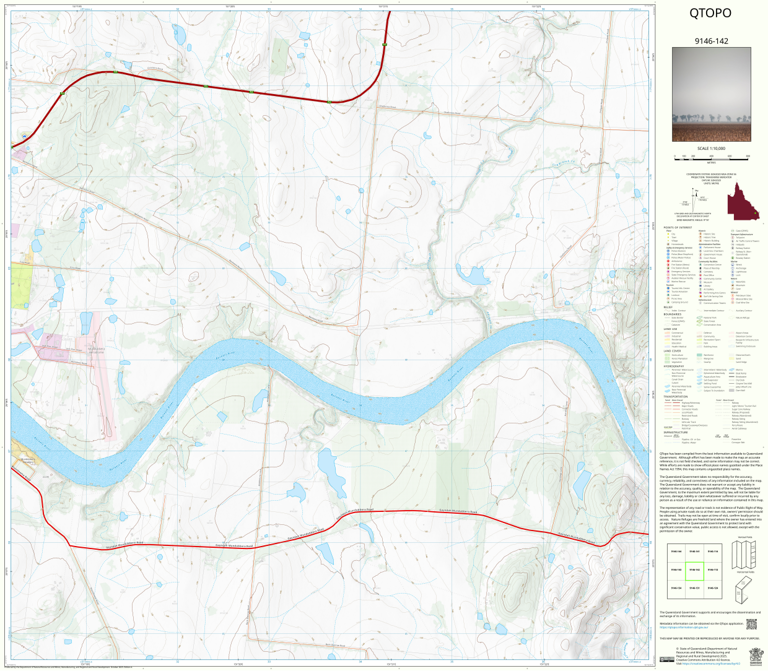Viewport: 768px width, 671px height.
Task: Click the north arrow declination diagram
Action: pyautogui.click(x=694, y=200)
